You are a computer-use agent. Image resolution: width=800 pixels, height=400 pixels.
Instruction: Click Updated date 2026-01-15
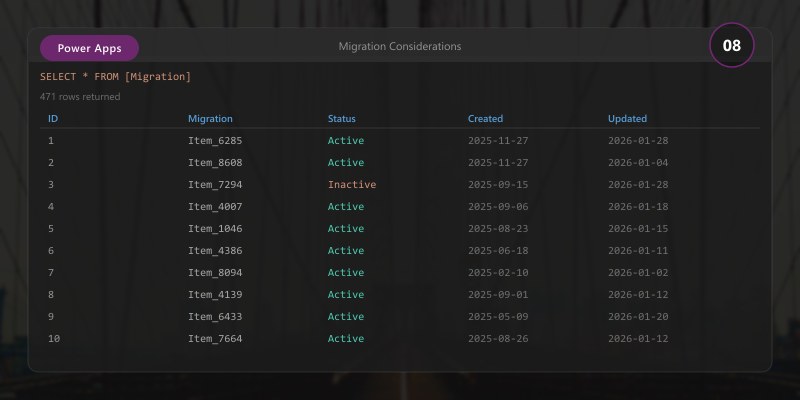(638, 228)
